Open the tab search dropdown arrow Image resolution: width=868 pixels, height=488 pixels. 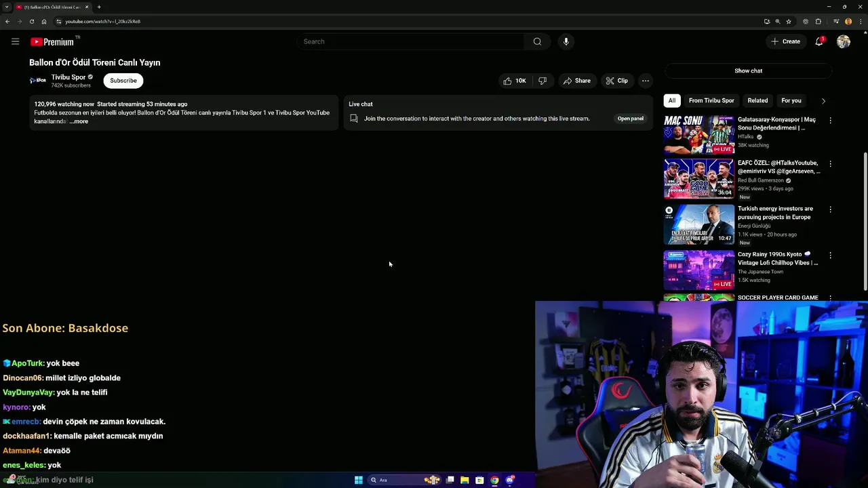7,7
